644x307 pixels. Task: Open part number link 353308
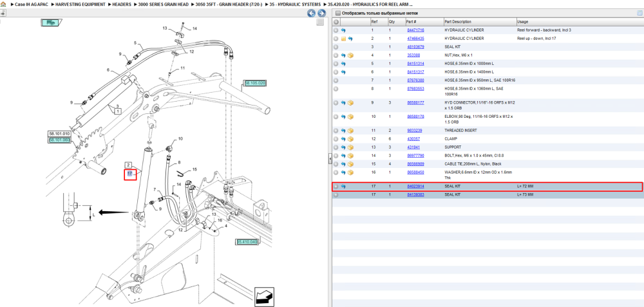pyautogui.click(x=413, y=55)
